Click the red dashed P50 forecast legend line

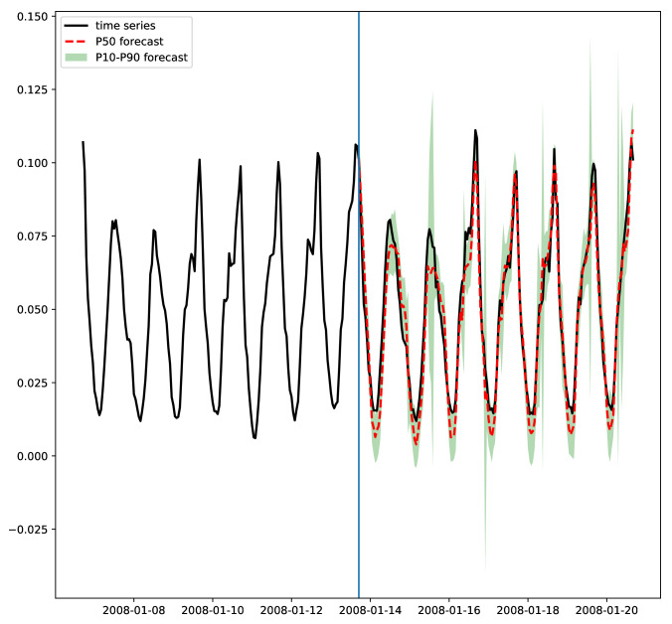tap(77, 42)
